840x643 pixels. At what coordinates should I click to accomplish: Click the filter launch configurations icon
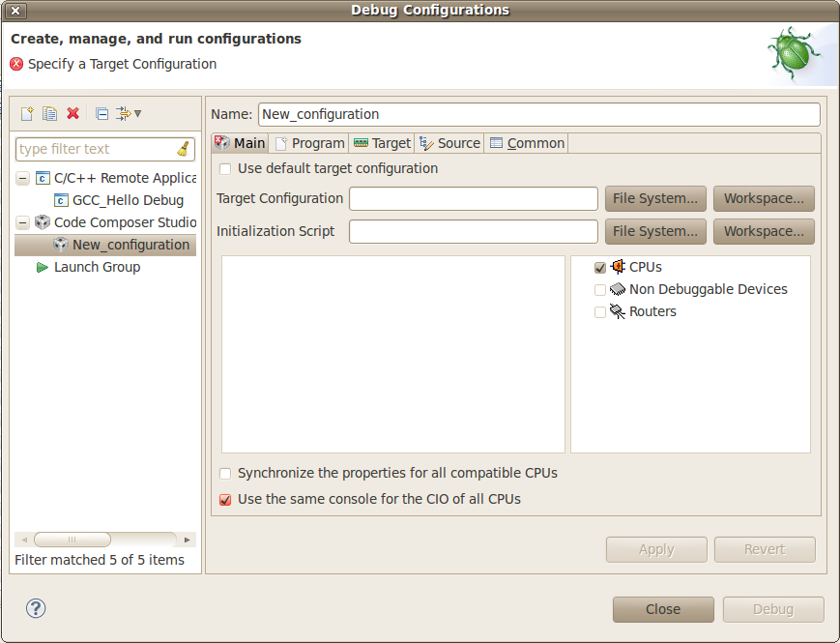(123, 113)
